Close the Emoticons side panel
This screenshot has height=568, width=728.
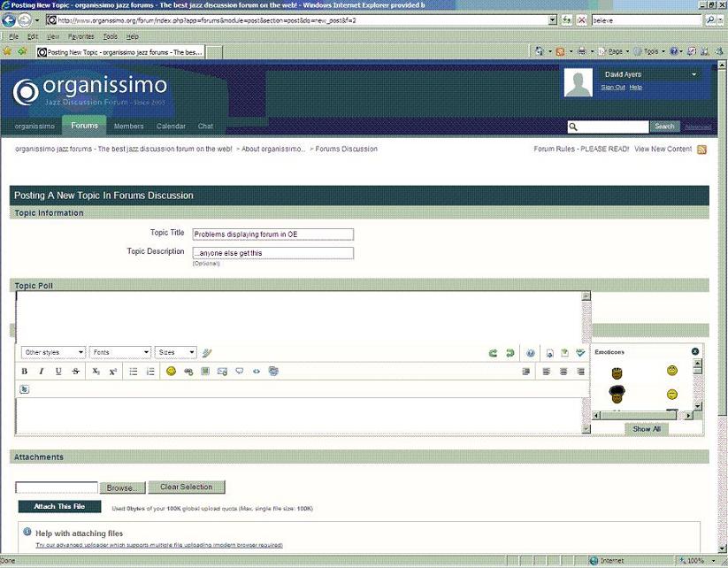[x=695, y=351]
